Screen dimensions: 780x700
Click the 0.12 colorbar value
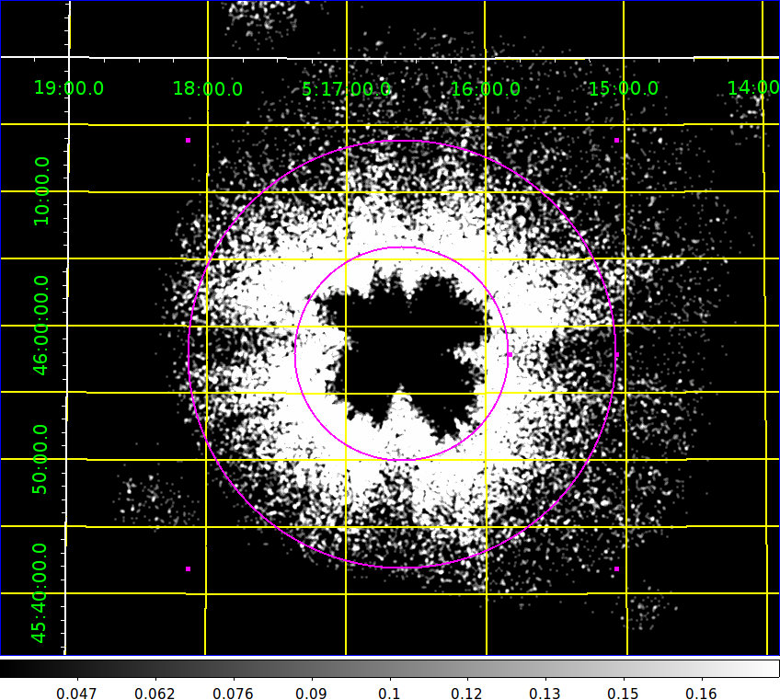(x=466, y=693)
